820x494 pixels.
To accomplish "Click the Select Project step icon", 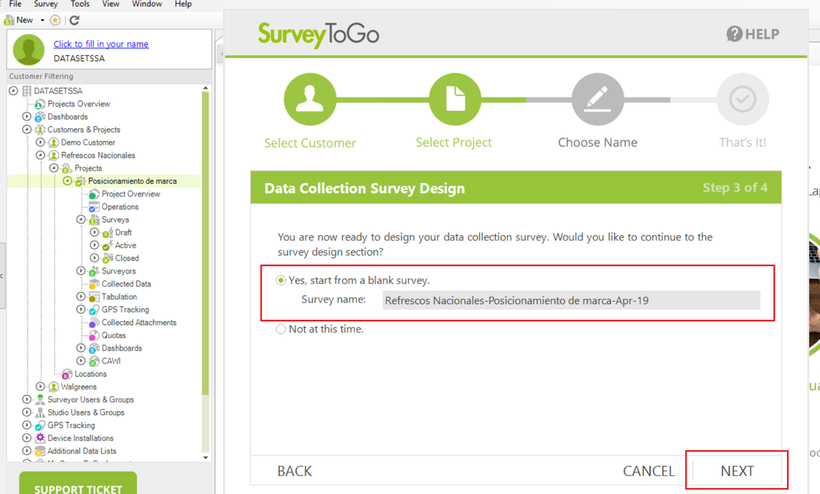I will pyautogui.click(x=455, y=99).
